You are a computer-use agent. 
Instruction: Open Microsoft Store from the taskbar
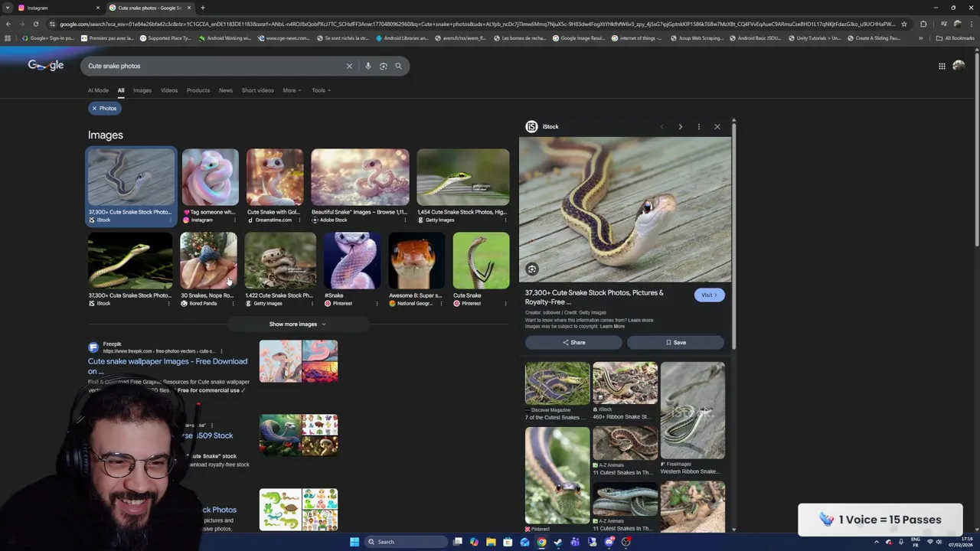tap(508, 542)
